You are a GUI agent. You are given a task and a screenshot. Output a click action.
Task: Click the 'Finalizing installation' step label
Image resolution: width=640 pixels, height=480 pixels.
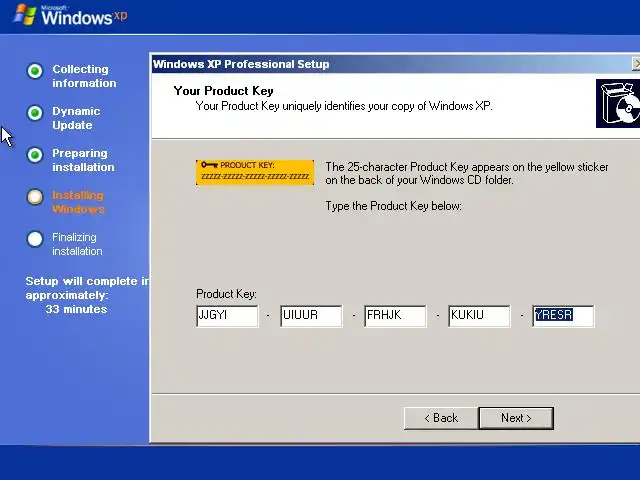[77, 244]
